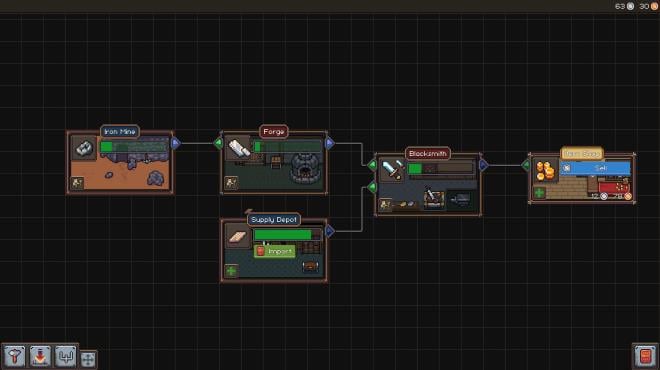
Task: Click the Iron Mine progress bar
Action: 134,146
